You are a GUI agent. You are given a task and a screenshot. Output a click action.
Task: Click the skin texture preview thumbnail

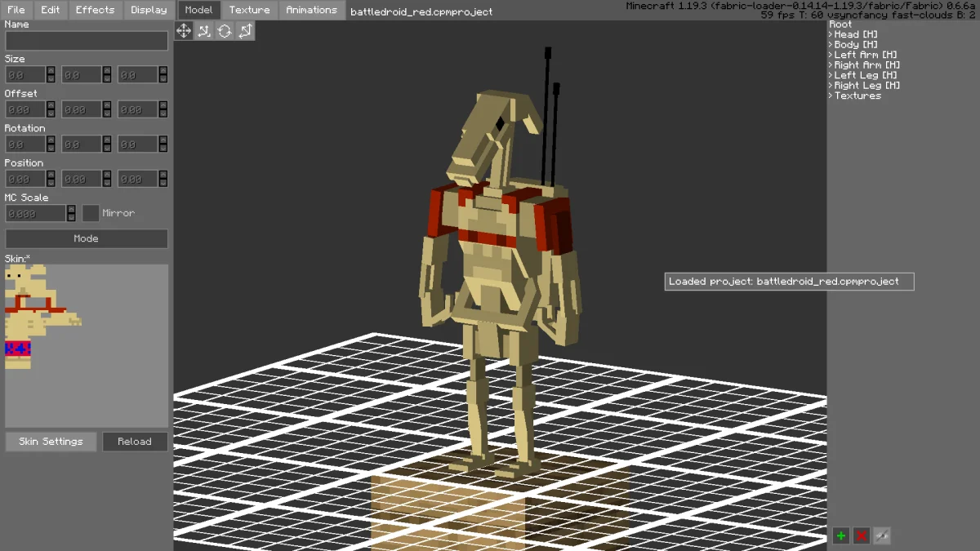pos(87,345)
